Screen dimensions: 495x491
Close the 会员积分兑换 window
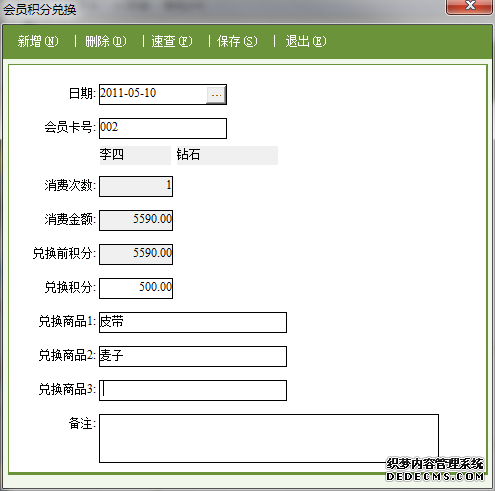pos(469,7)
